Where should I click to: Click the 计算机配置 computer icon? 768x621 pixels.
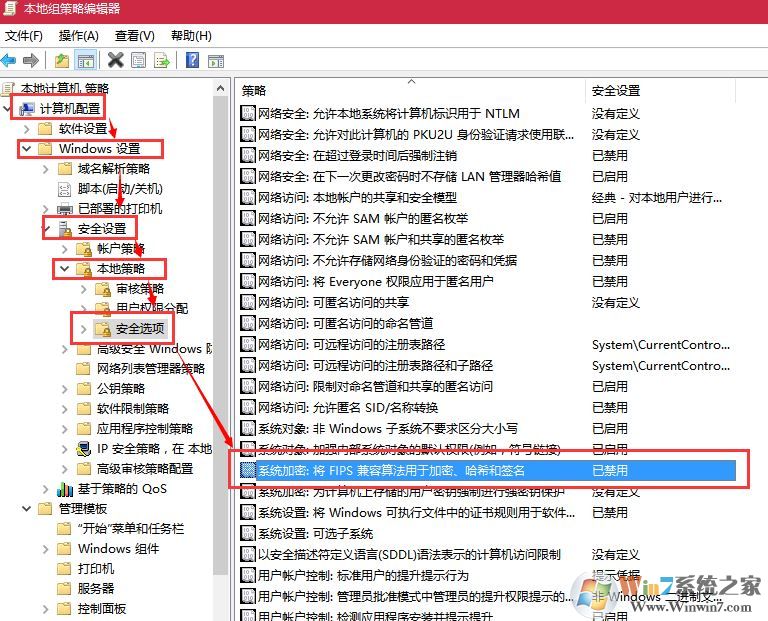click(x=27, y=109)
